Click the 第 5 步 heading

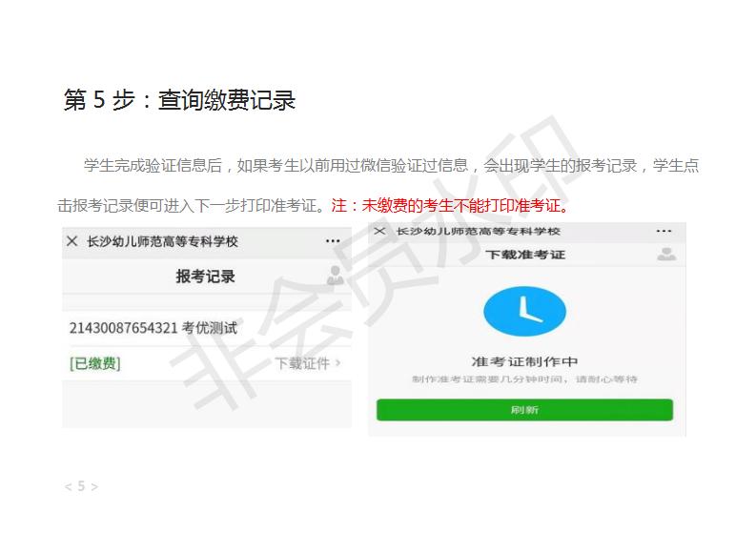[179, 100]
